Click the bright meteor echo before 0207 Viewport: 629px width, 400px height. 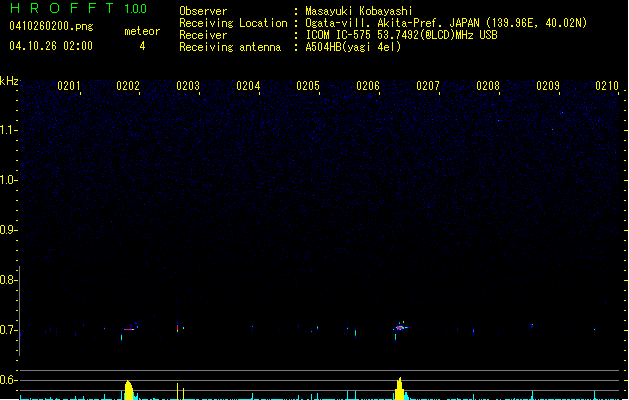(x=400, y=328)
